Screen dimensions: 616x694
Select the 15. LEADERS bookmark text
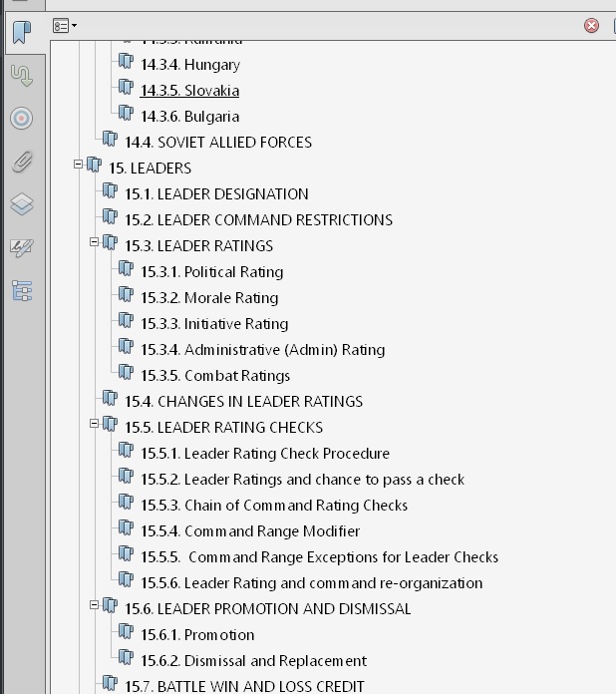151,169
